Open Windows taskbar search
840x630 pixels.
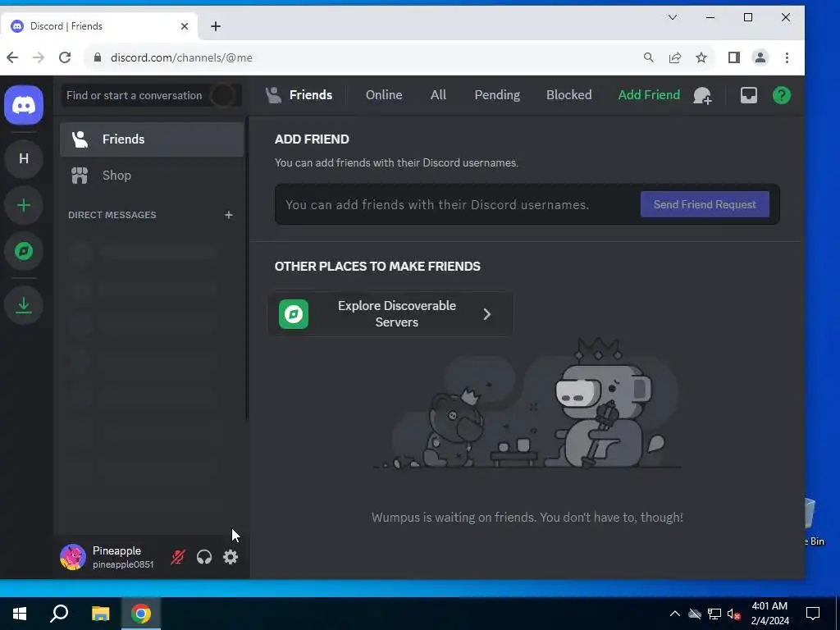coord(59,614)
